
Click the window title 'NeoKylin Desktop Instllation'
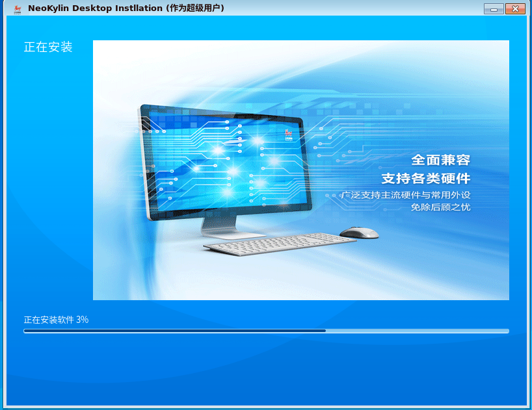coord(95,8)
